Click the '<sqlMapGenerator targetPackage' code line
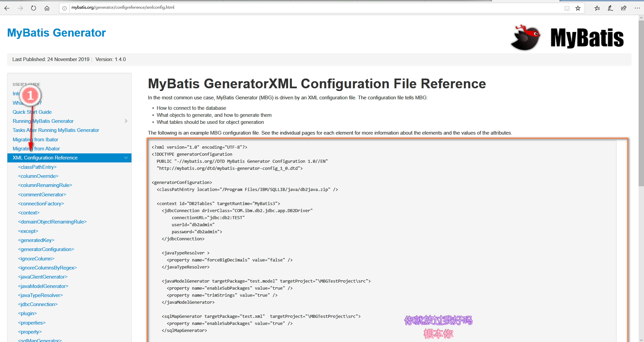644x342 pixels. coord(261,316)
